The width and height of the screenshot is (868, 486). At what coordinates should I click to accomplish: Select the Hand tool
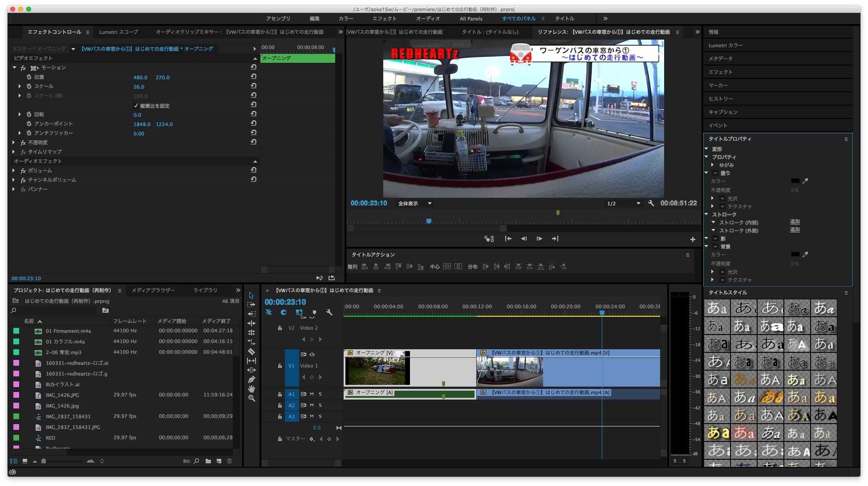(251, 389)
